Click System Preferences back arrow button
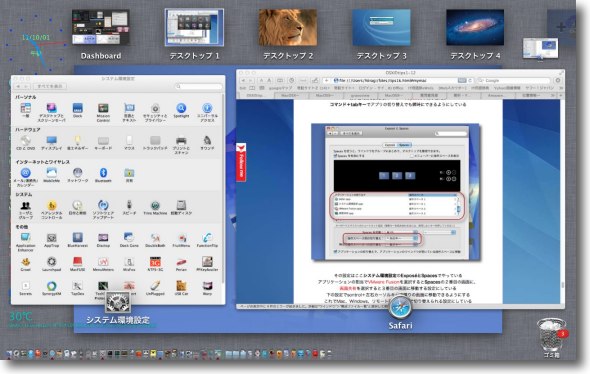This screenshot has width=590, height=374. (x=18, y=87)
